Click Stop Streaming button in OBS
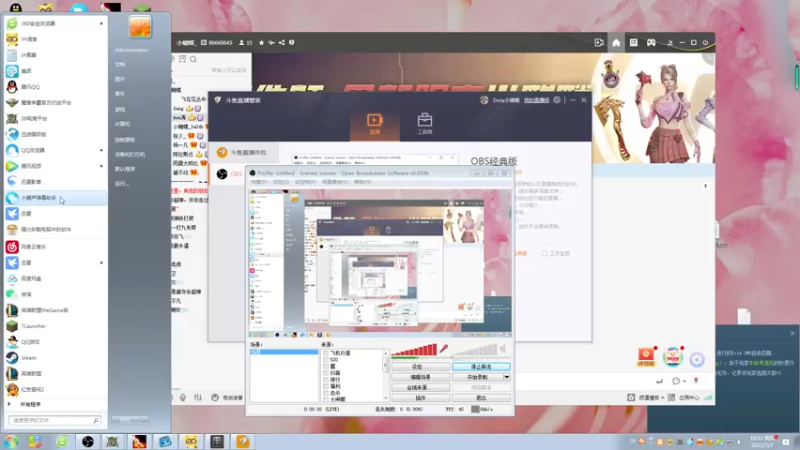 click(481, 367)
